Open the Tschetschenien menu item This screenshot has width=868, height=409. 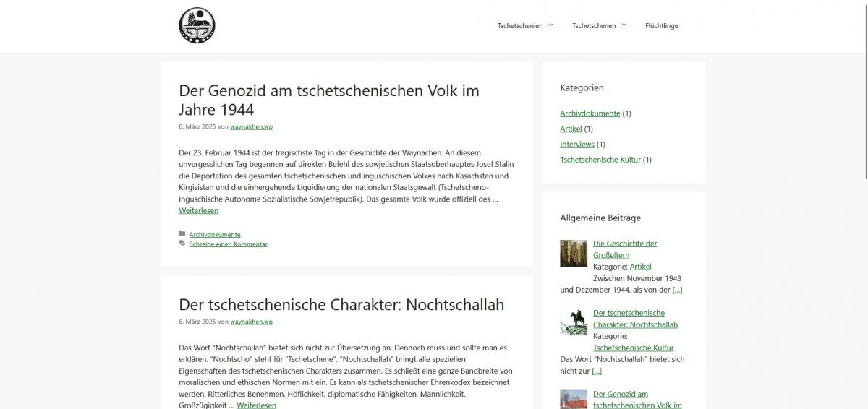[x=519, y=26]
